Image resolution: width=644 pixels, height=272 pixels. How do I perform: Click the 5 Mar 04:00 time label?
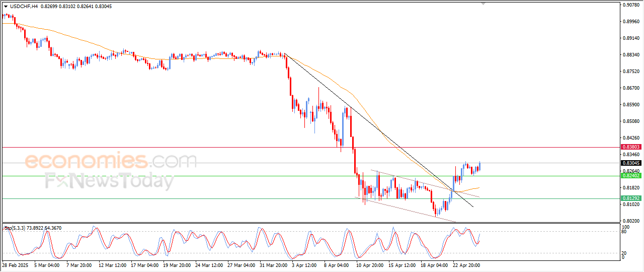tap(46, 265)
